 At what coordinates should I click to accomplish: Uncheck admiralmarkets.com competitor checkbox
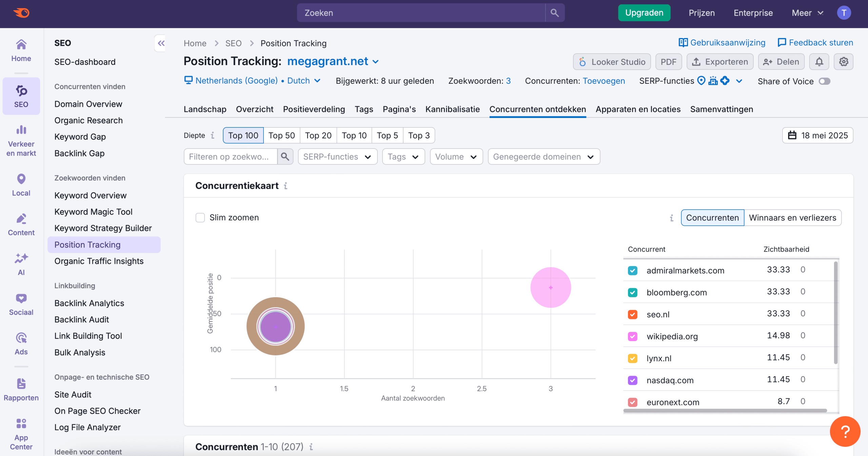[632, 271]
